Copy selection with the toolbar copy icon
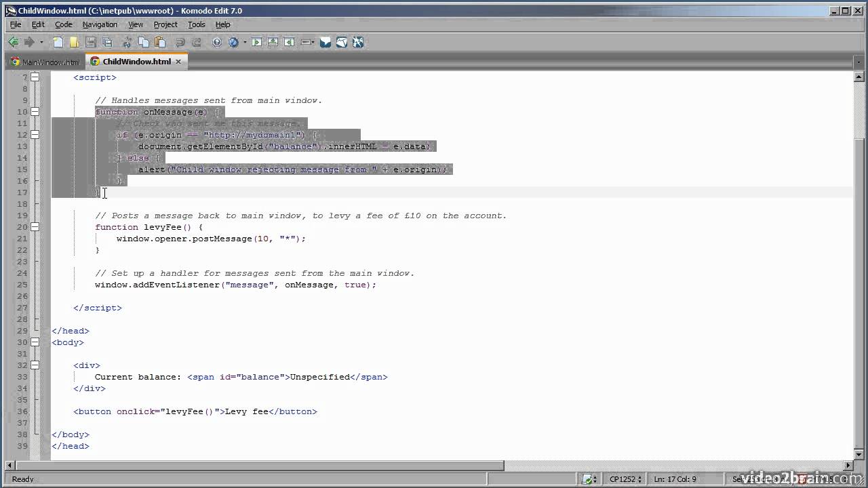The height and width of the screenshot is (488, 868). tap(143, 42)
